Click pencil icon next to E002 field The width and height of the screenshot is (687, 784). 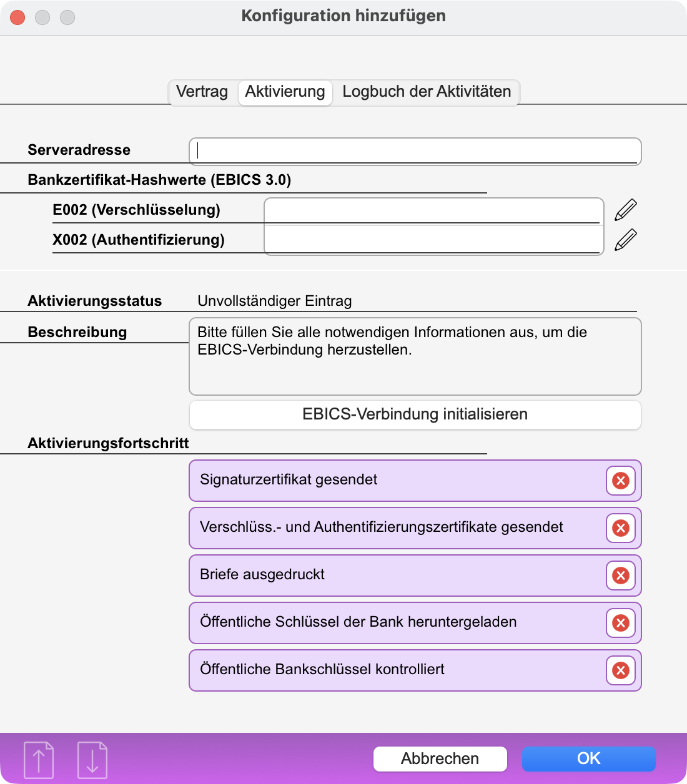tap(626, 210)
